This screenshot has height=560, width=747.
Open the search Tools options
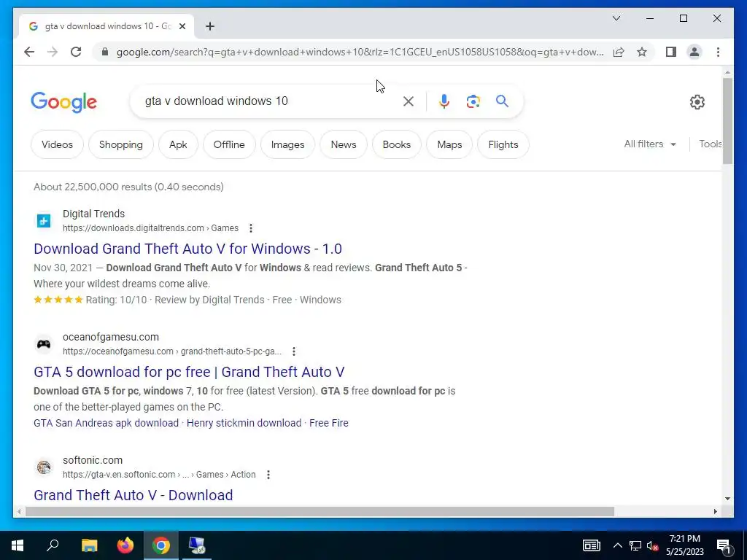pos(710,144)
